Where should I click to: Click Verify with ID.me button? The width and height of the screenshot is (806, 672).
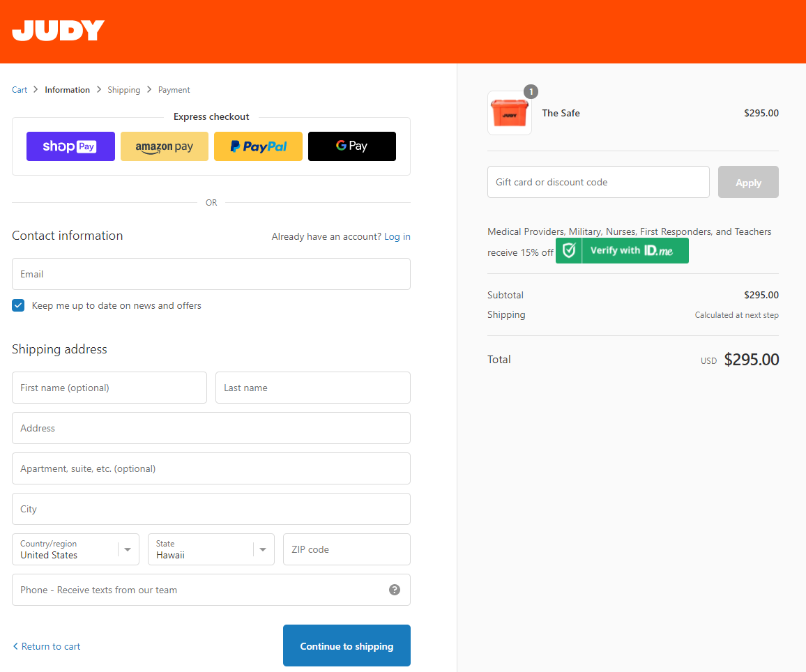(x=622, y=251)
